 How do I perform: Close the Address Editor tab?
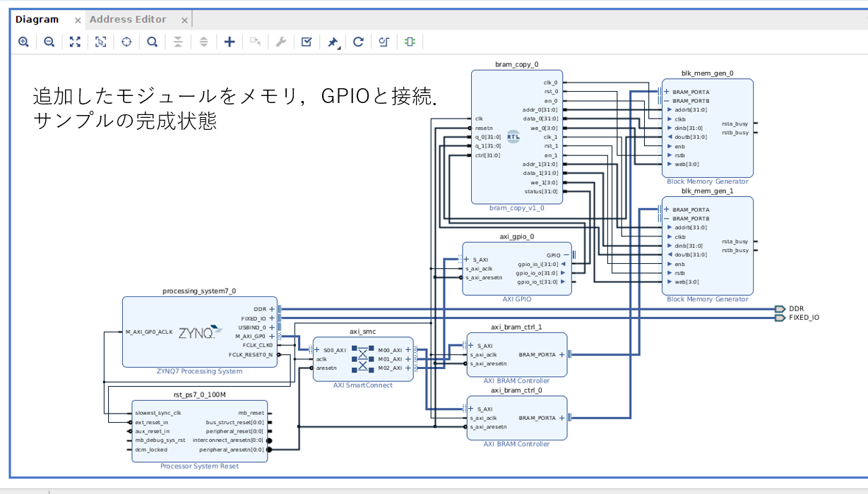click(x=184, y=19)
